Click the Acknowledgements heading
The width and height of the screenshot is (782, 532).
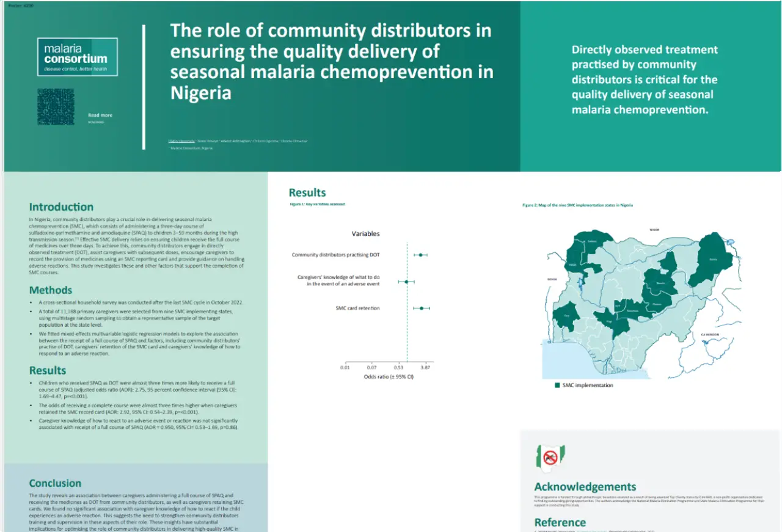coord(585,487)
